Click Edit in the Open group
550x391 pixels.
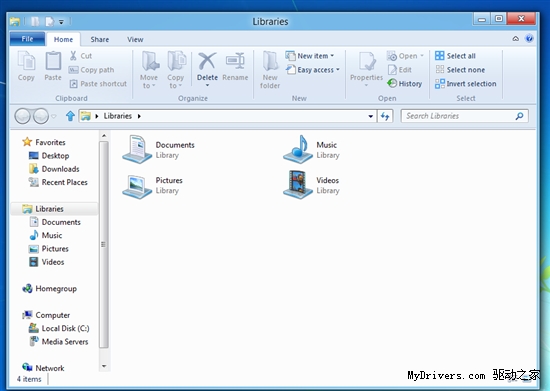(400, 70)
